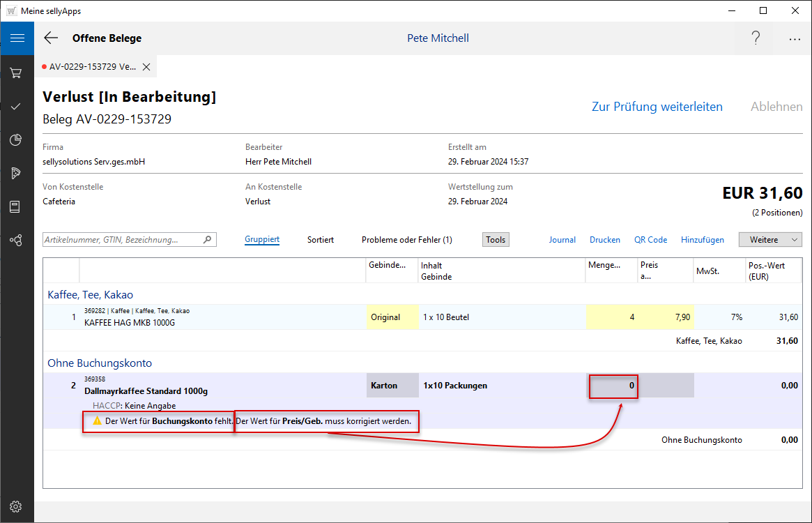Click the Tools button
Screen dimensions: 812x523
pos(496,240)
